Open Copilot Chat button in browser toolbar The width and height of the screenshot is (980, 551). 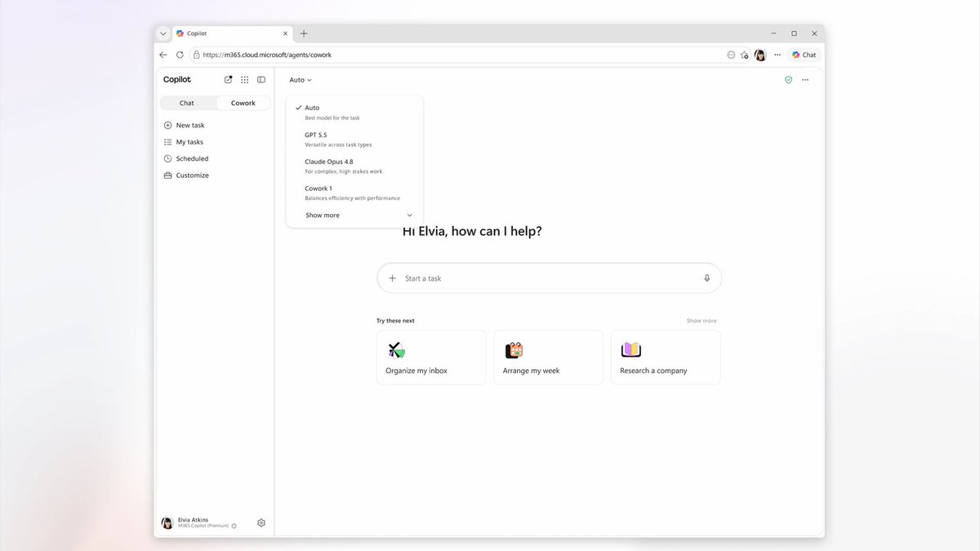(x=804, y=55)
